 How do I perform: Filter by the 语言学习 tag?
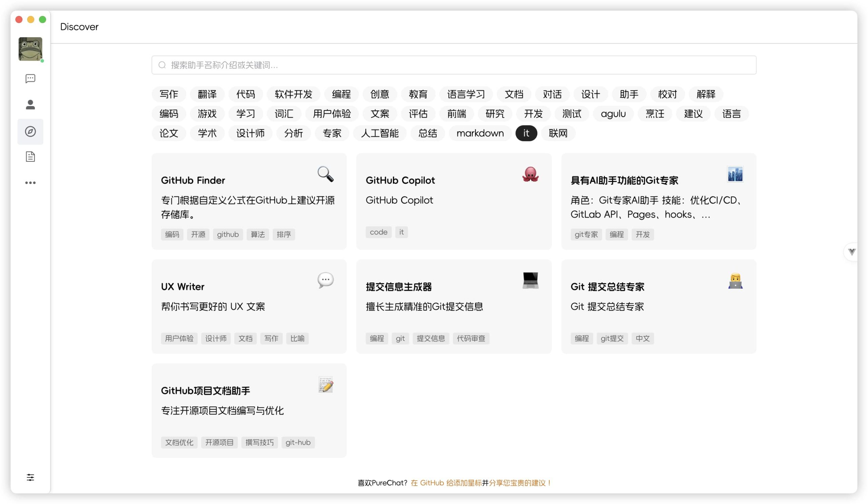tap(466, 94)
